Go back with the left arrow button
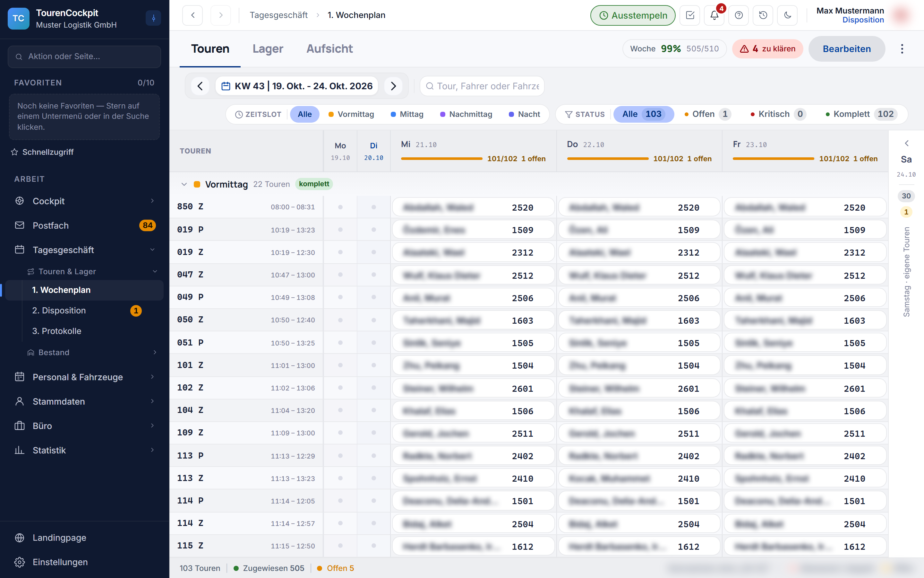Screen dimensions: 924x578 click(x=193, y=15)
